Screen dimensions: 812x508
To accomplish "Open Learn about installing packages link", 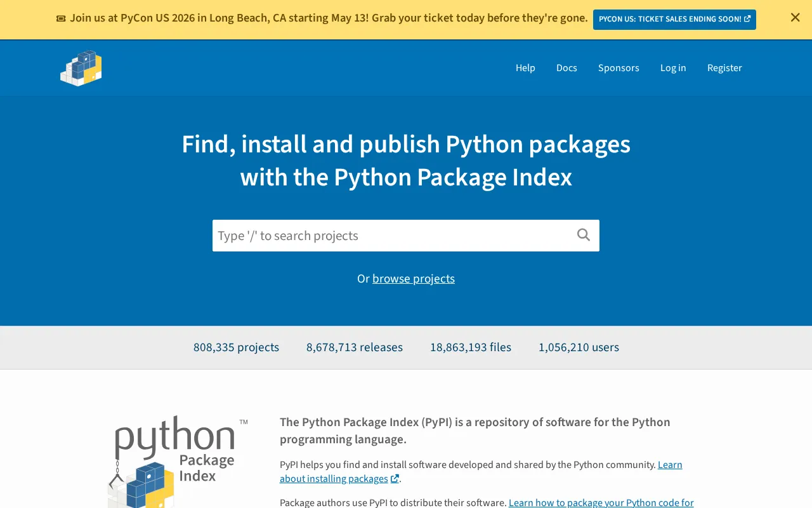I will coord(481,472).
